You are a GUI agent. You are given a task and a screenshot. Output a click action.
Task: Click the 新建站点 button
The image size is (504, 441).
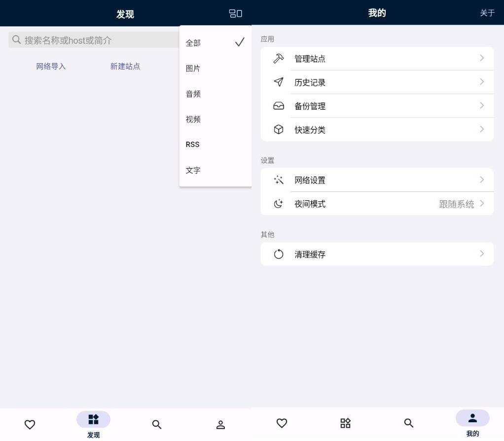[x=125, y=66]
